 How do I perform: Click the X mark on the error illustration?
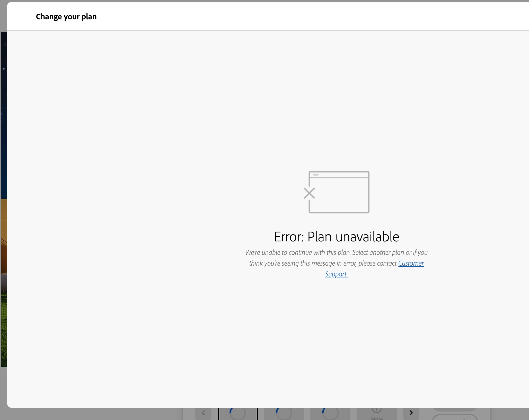(x=309, y=193)
